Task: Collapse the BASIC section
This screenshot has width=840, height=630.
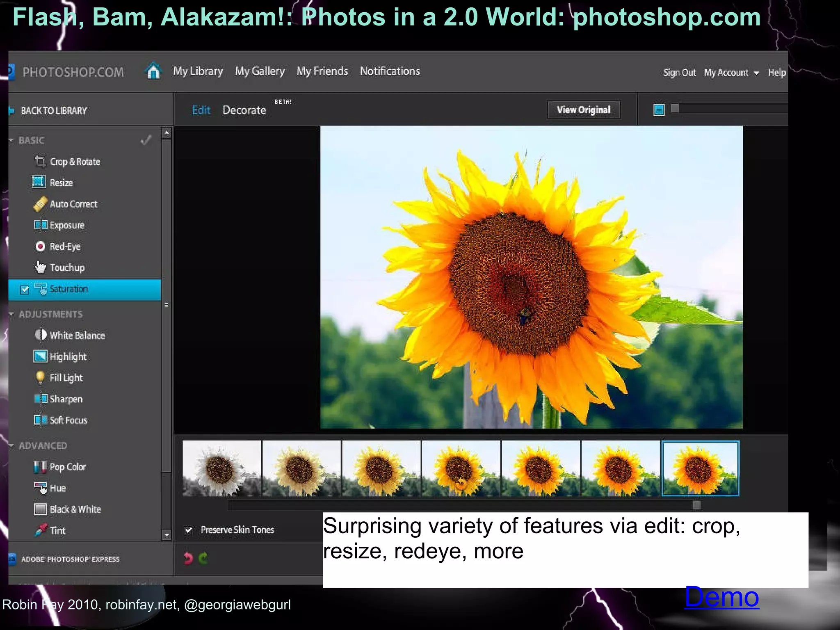Action: click(11, 140)
